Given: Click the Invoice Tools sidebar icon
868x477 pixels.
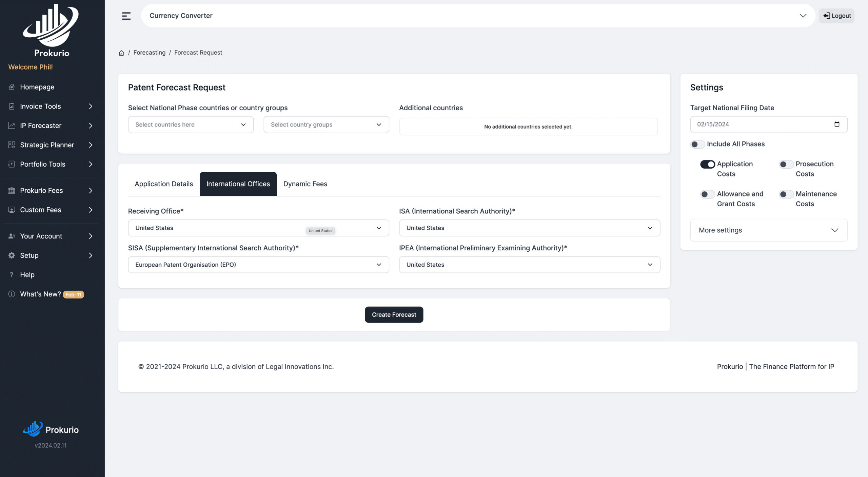Looking at the screenshot, I should 12,106.
